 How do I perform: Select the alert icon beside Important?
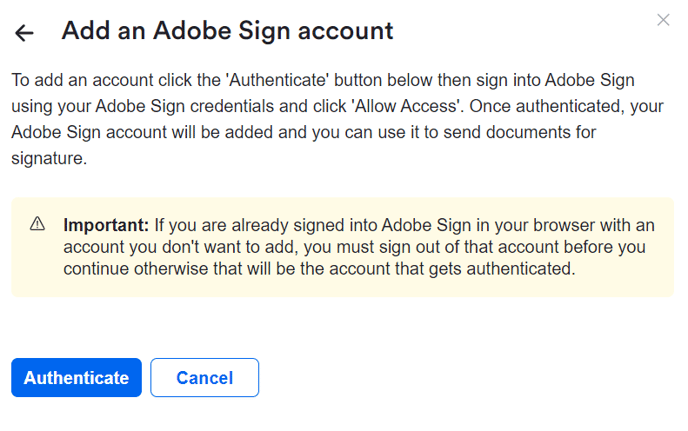click(x=38, y=223)
